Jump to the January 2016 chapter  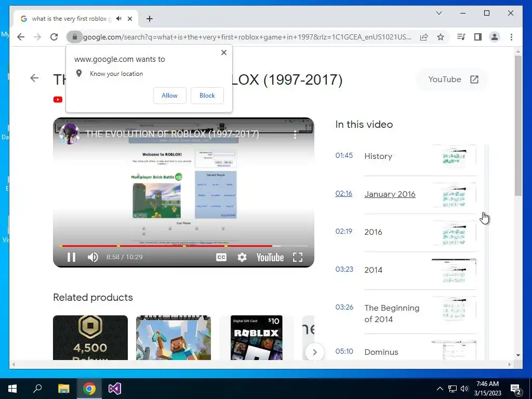(390, 194)
